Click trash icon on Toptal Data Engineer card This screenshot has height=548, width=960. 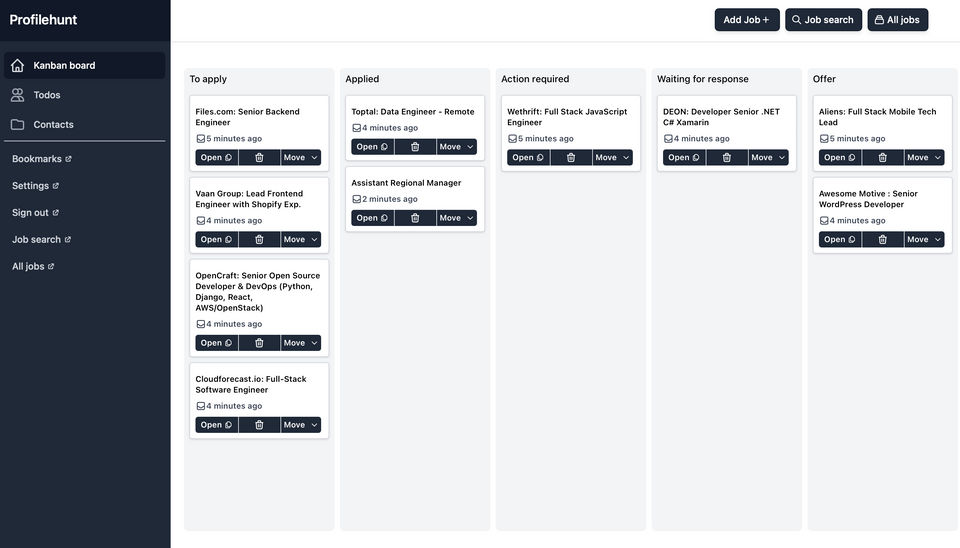pos(415,147)
